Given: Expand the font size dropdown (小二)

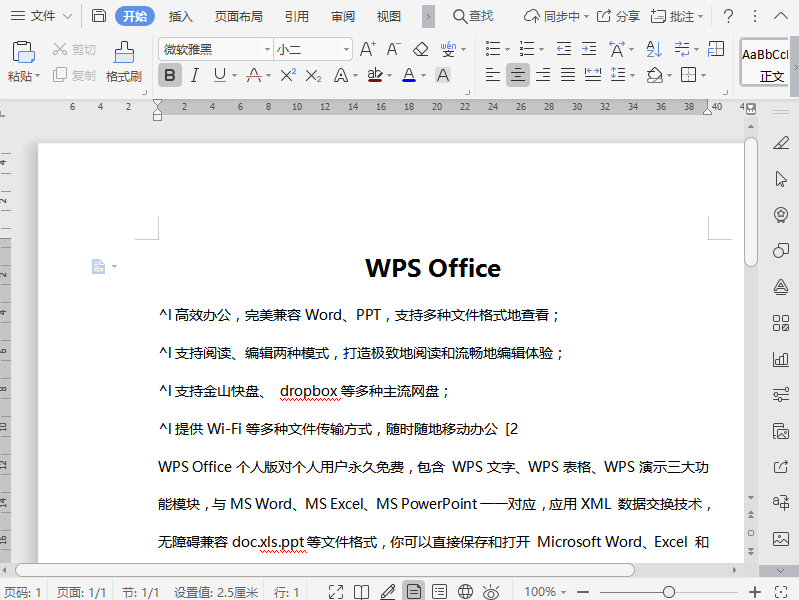Looking at the screenshot, I should (x=346, y=49).
